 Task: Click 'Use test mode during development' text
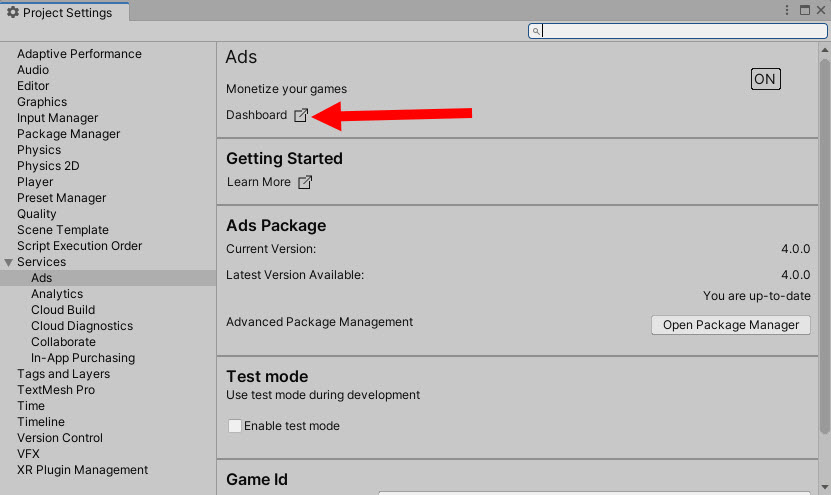click(323, 395)
